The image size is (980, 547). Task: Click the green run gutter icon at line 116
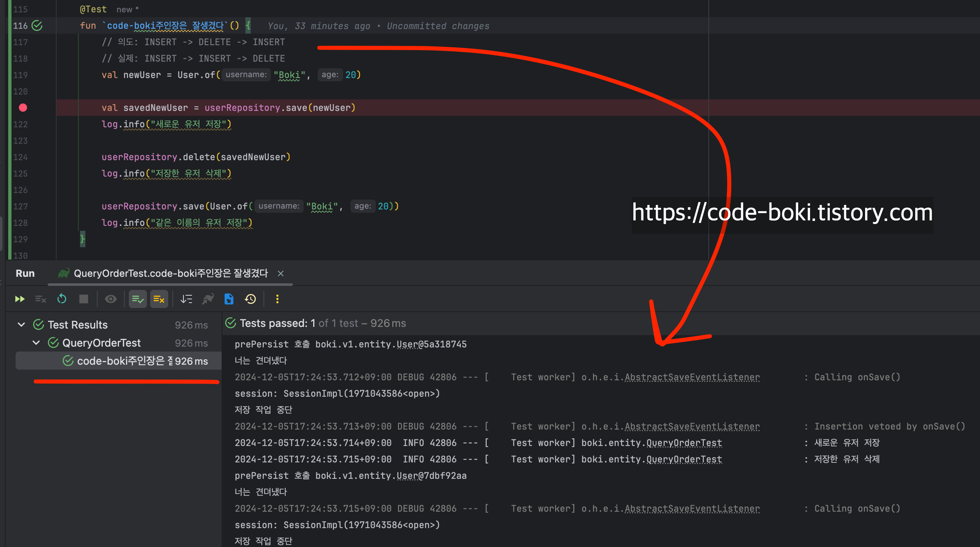click(x=37, y=25)
